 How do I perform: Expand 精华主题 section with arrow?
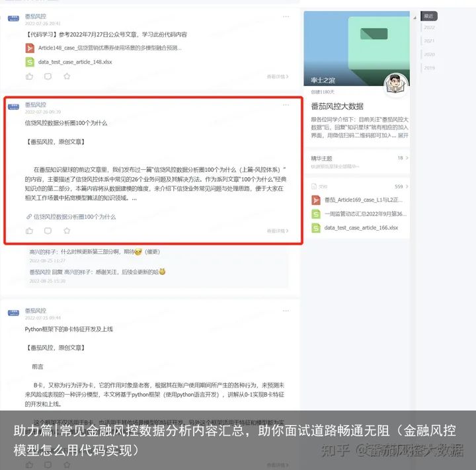tap(407, 158)
